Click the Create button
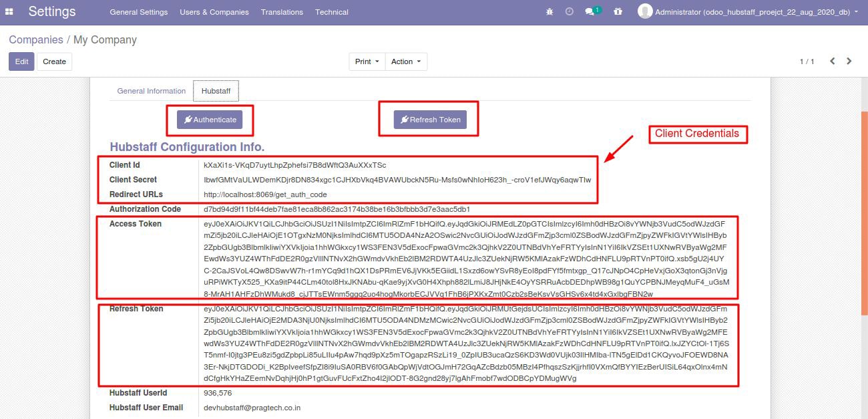Screen dimensions: 868x419 coord(55,61)
